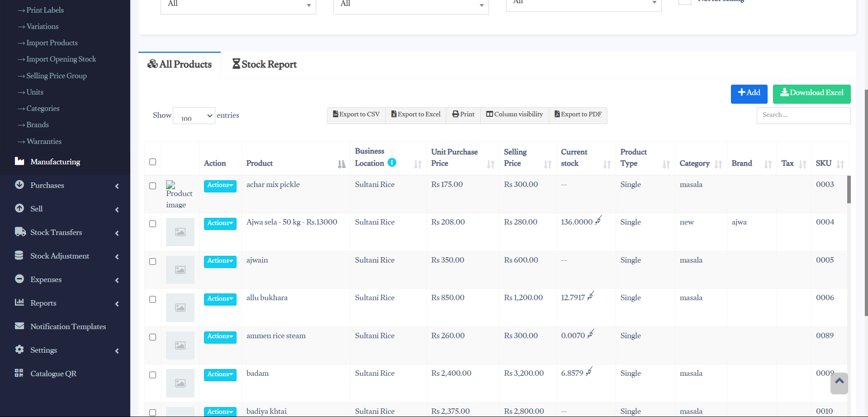Expand the Settings sidebar menu
The image size is (868, 417).
point(117,351)
